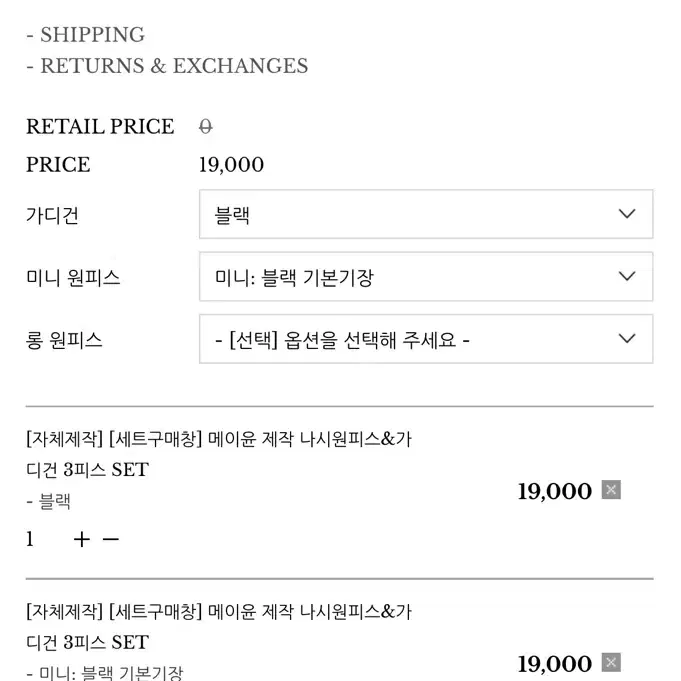Decrease quantity of 블랙 cardigan item

pos(111,539)
